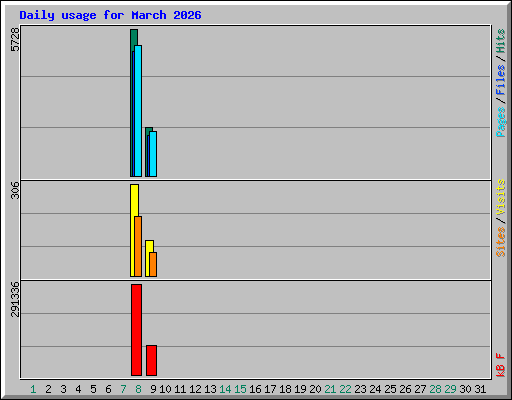Select the orange Sites bar for day 9

pyautogui.click(x=153, y=264)
